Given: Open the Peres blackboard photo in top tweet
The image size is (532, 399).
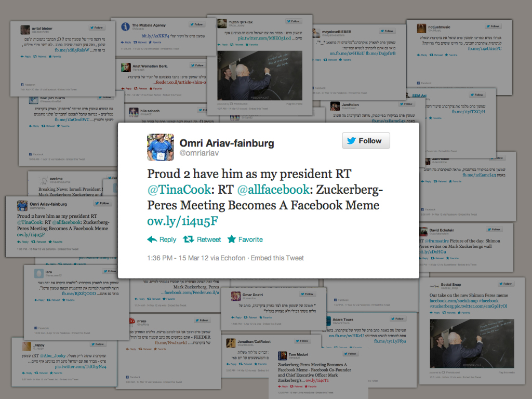Looking at the screenshot, I should 260,75.
